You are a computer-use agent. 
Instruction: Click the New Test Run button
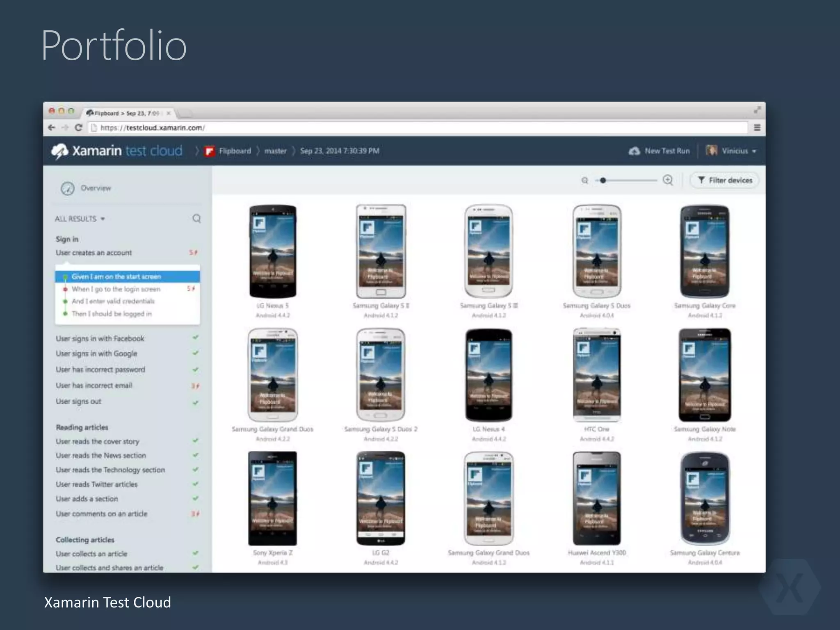click(x=659, y=151)
